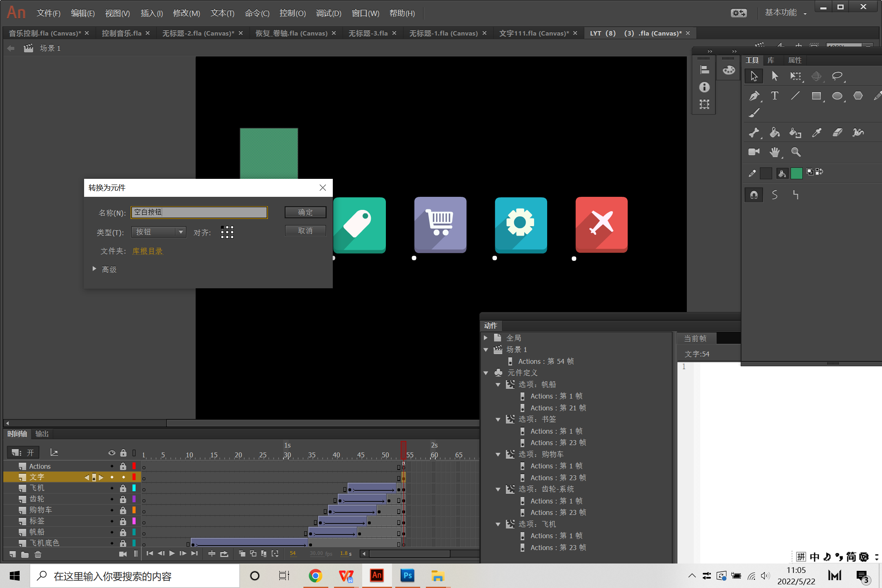The width and height of the screenshot is (882, 588).
Task: Switch to the 库 panel tab
Action: coord(771,60)
